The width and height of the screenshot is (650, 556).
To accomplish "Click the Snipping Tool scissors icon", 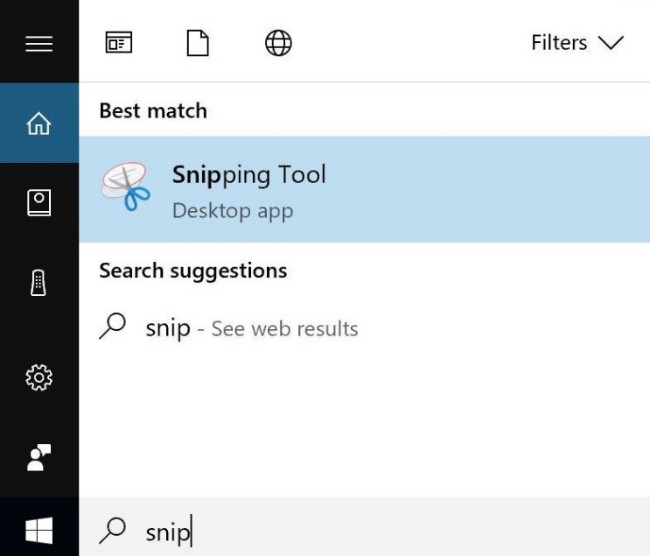I will 126,186.
